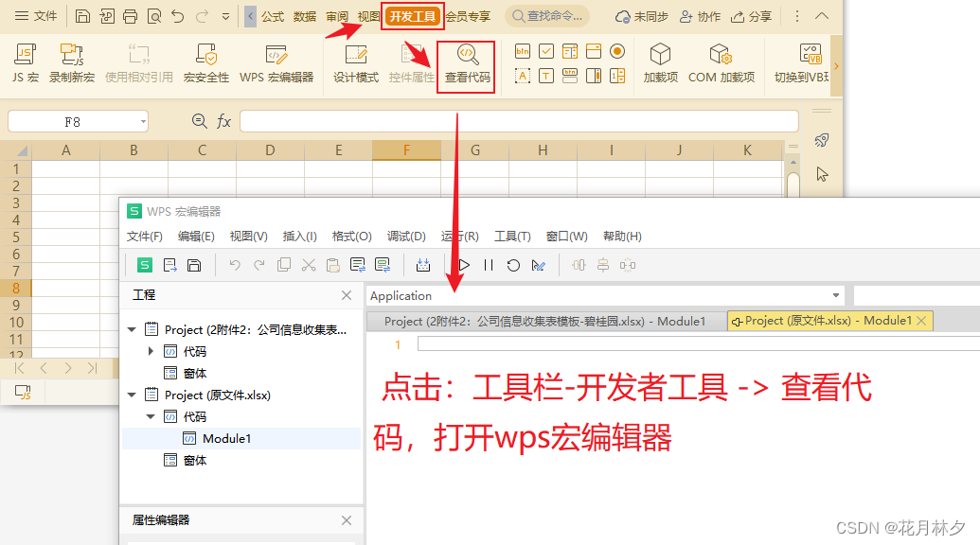Run the macro with the play button

pyautogui.click(x=464, y=265)
